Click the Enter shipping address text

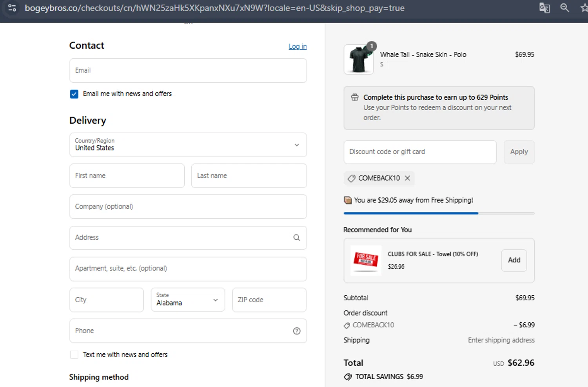tap(501, 340)
